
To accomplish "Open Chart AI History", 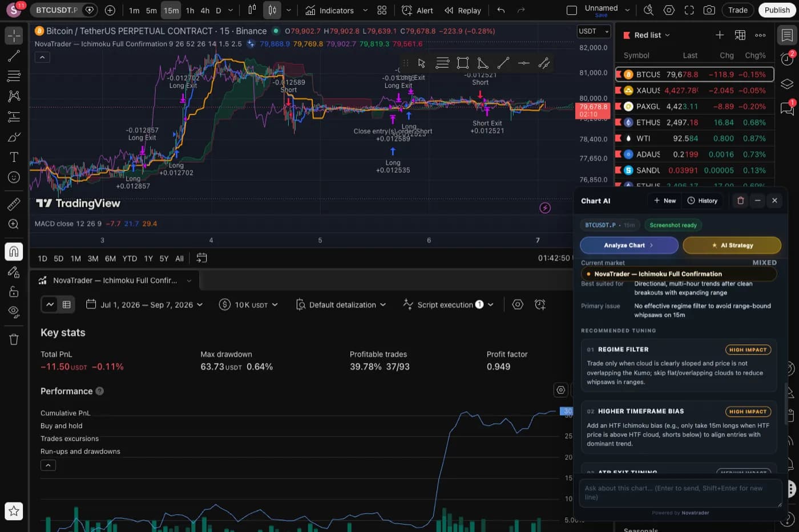I will (702, 201).
